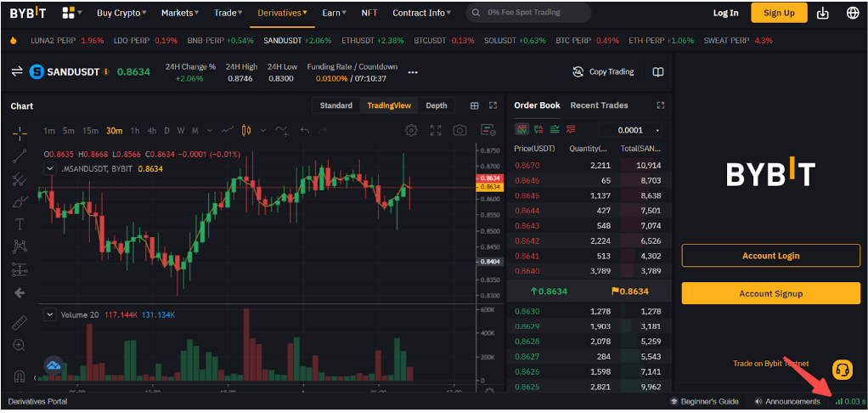Open the customer support headset icon
The height and width of the screenshot is (413, 868).
(x=842, y=370)
